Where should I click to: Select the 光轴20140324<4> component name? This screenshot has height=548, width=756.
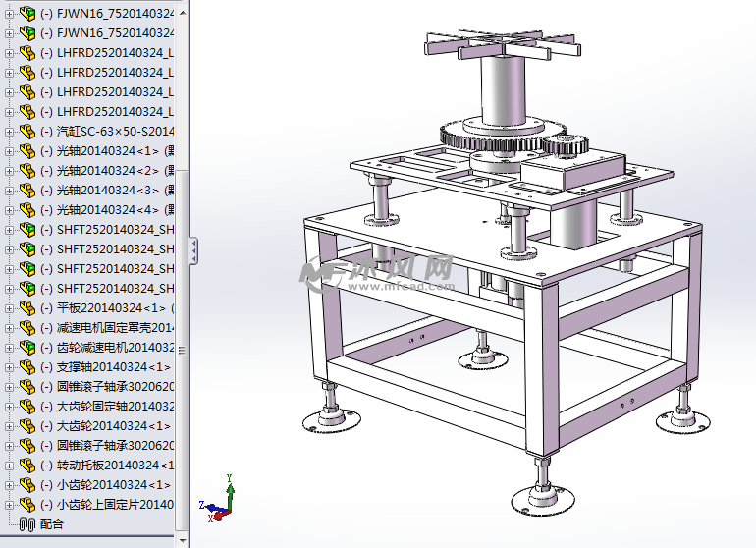point(108,210)
